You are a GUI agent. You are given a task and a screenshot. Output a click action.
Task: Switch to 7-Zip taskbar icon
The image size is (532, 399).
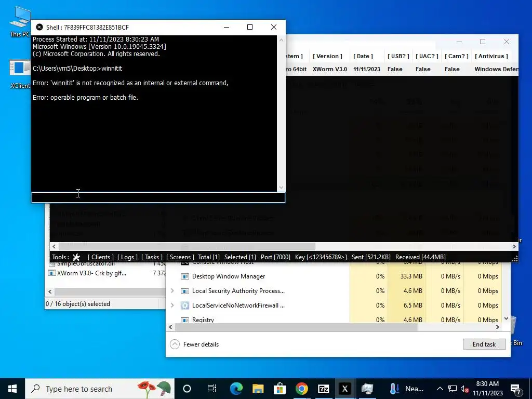click(323, 389)
